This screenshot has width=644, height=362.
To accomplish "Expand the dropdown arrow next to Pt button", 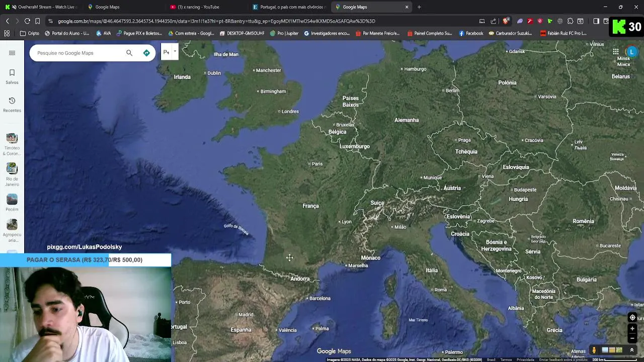I will [175, 51].
